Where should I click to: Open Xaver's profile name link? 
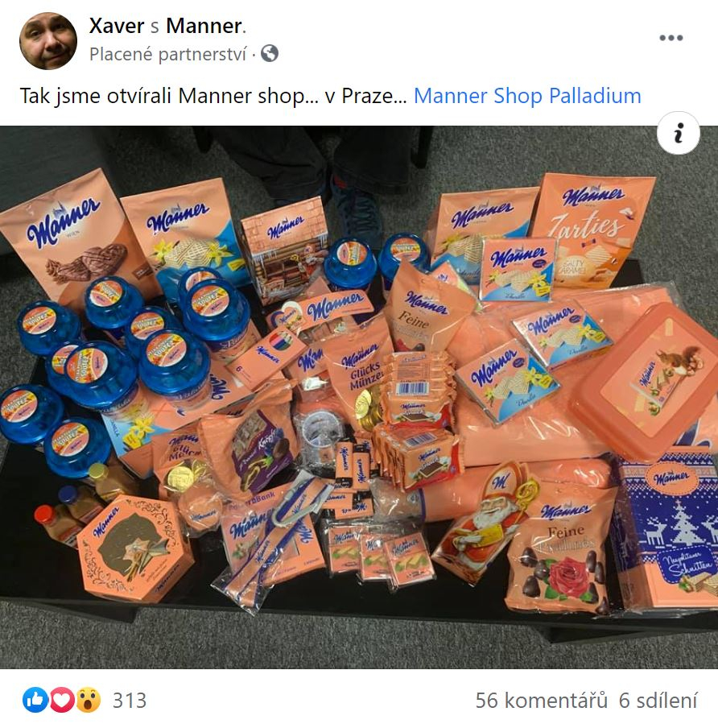click(x=117, y=26)
